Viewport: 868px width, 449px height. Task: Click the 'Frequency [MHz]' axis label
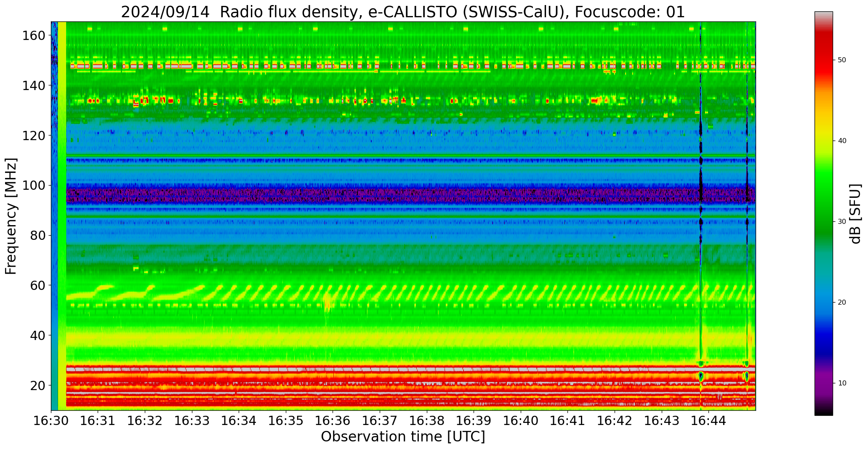click(11, 216)
